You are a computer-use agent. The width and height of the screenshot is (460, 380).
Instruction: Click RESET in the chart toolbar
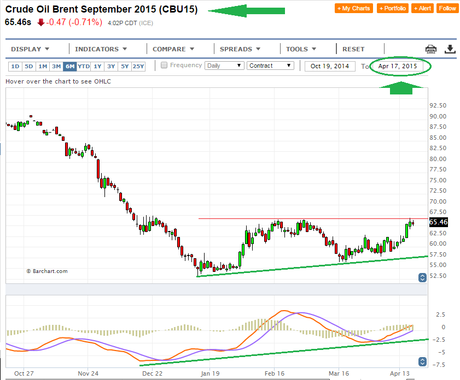click(353, 49)
